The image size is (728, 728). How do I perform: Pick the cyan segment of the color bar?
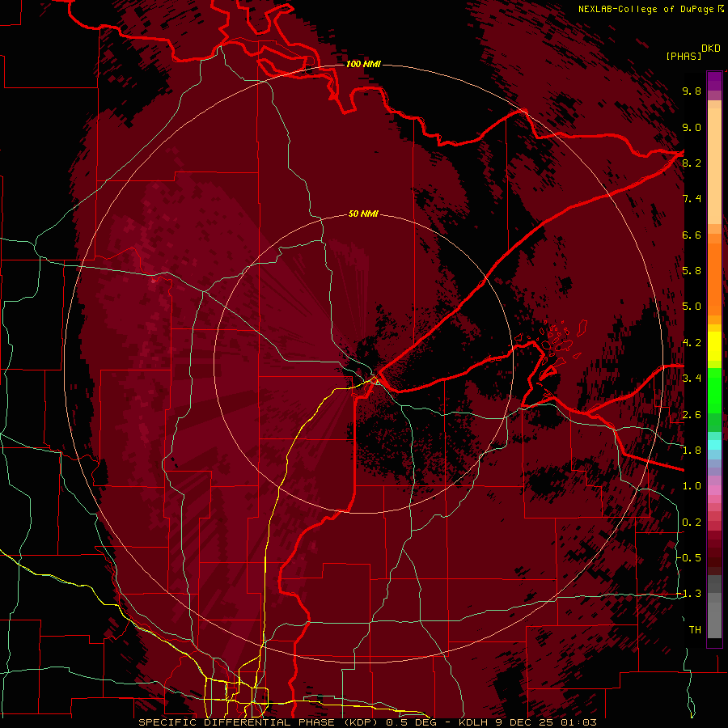[714, 444]
